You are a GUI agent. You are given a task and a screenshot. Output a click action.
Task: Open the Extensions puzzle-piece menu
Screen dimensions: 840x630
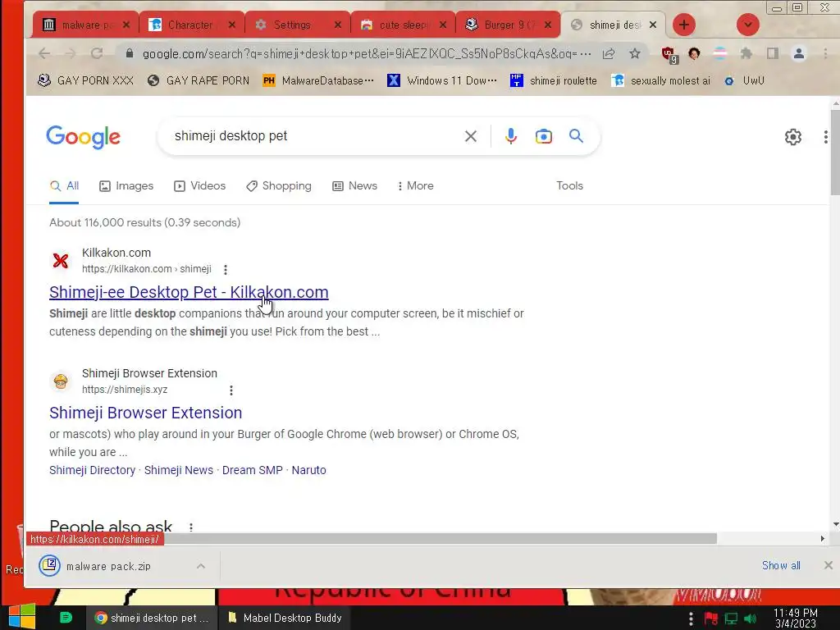[746, 53]
